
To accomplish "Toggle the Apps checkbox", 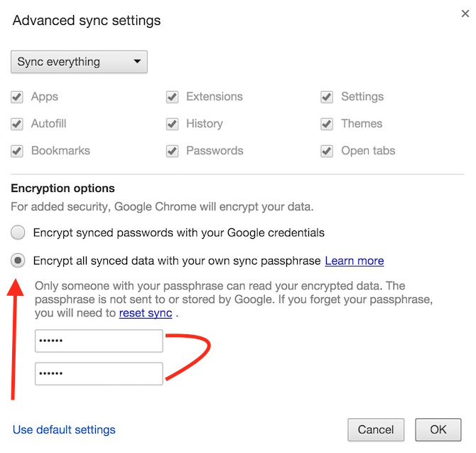I will tap(17, 97).
